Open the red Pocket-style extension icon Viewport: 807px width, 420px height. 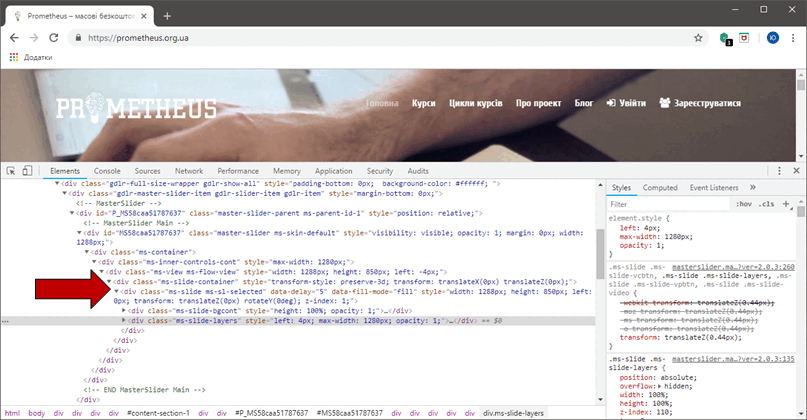[744, 38]
